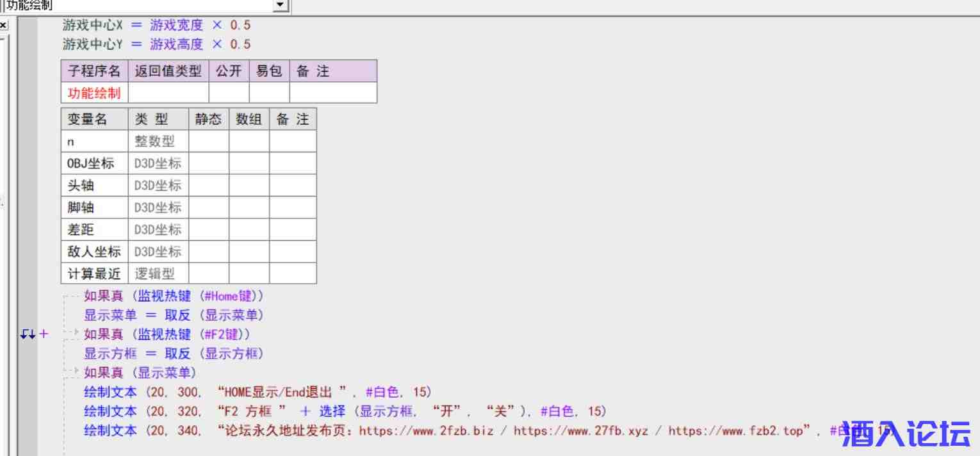980x456 pixels.
Task: Click the 逻辑型 type of 计算最近
Action: tap(154, 274)
